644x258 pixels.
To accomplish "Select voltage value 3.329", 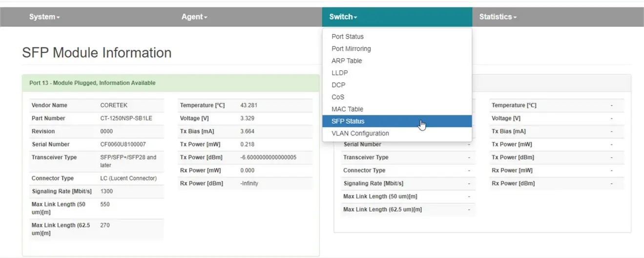I will click(x=248, y=118).
